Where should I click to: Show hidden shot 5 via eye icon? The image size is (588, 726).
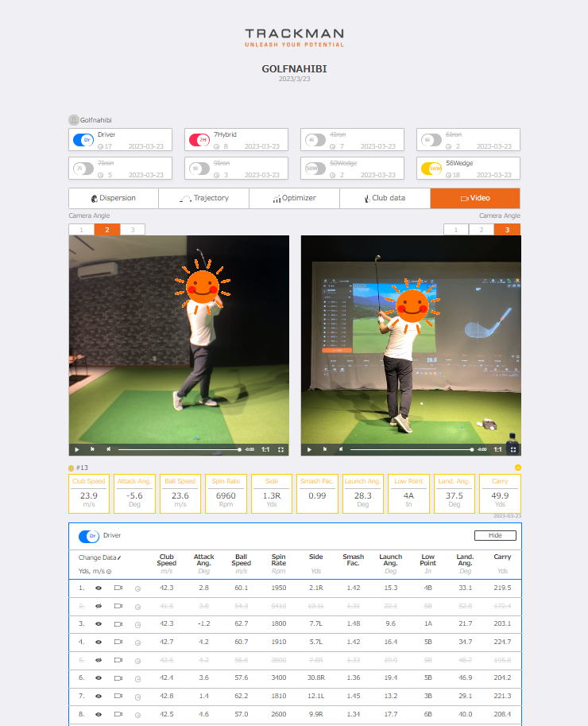pyautogui.click(x=99, y=660)
